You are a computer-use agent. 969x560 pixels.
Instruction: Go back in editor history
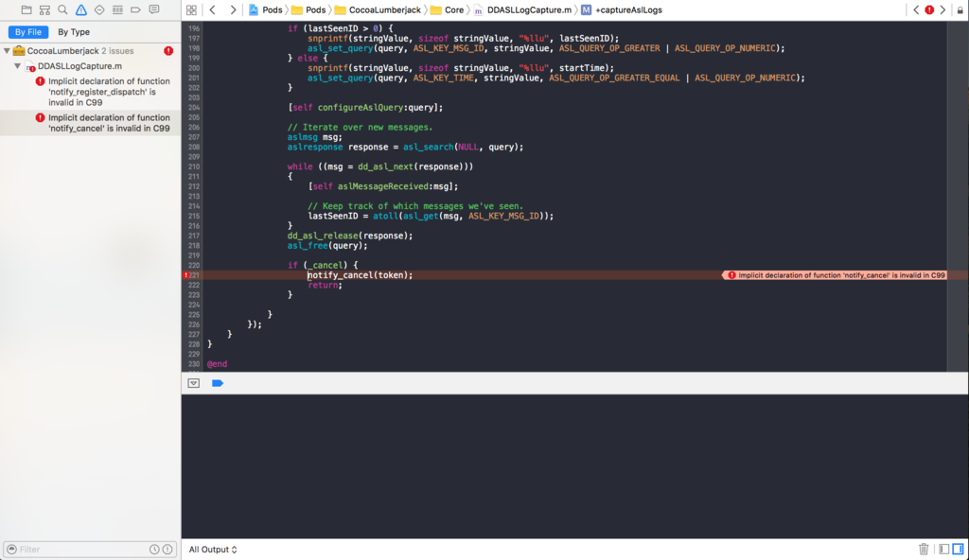[x=213, y=9]
